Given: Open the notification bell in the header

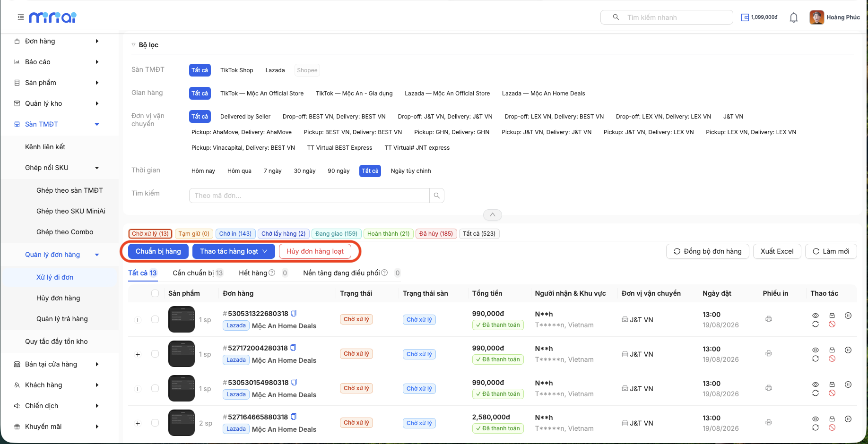Looking at the screenshot, I should (794, 17).
